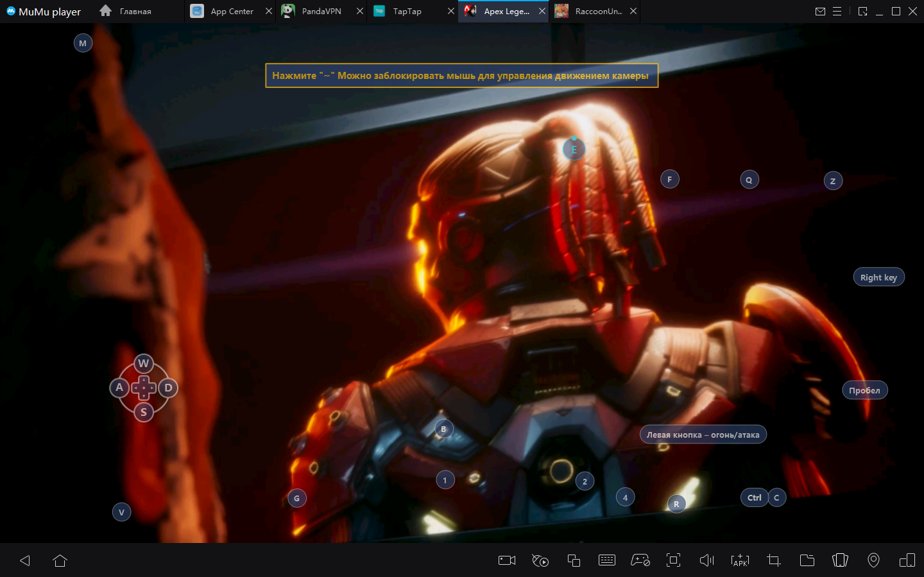
Task: Open the operation recorder macro icon
Action: [540, 560]
